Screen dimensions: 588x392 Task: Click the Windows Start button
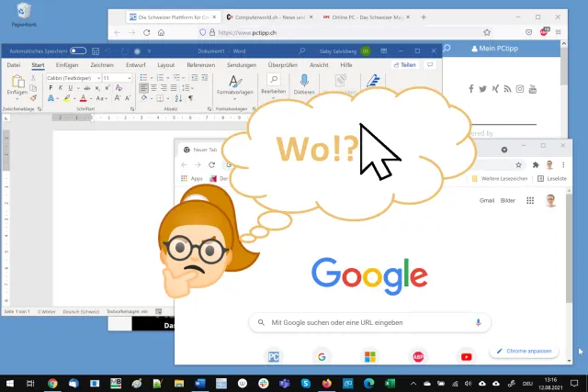click(x=10, y=383)
